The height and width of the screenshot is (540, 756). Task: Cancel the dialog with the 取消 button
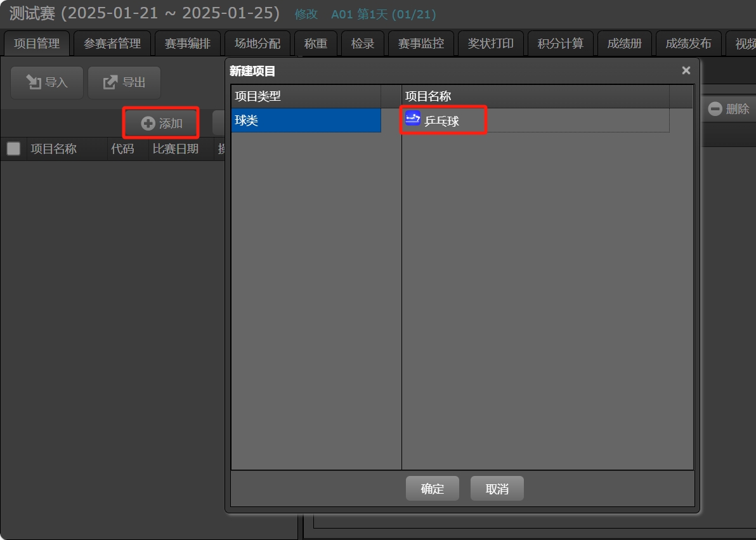[x=497, y=488]
